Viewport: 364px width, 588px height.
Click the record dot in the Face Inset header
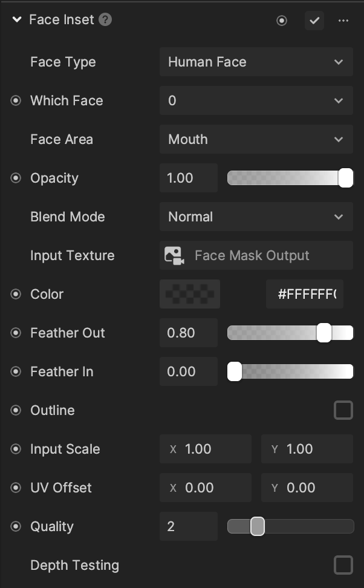[x=282, y=20]
